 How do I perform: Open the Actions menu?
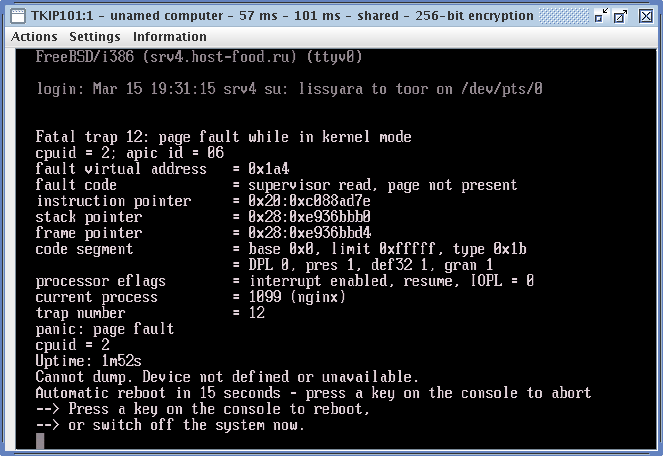(x=34, y=37)
